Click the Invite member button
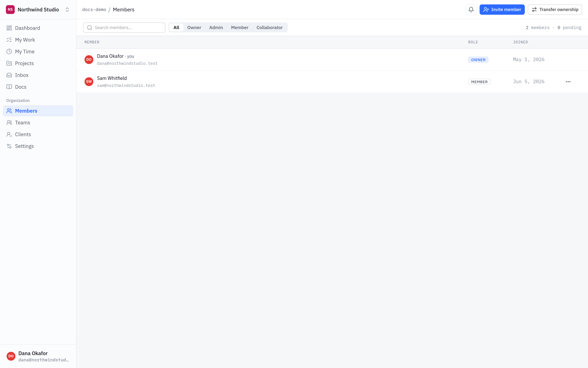588x368 pixels. coord(502,10)
